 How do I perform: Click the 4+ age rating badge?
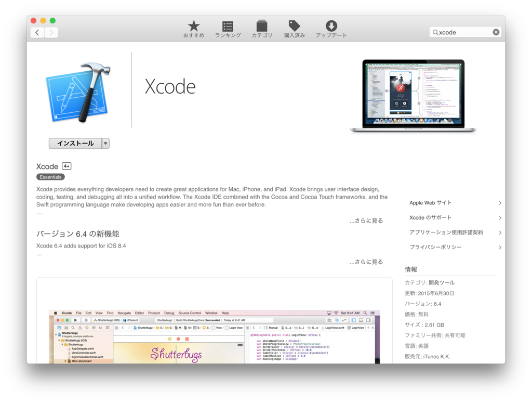(x=66, y=166)
